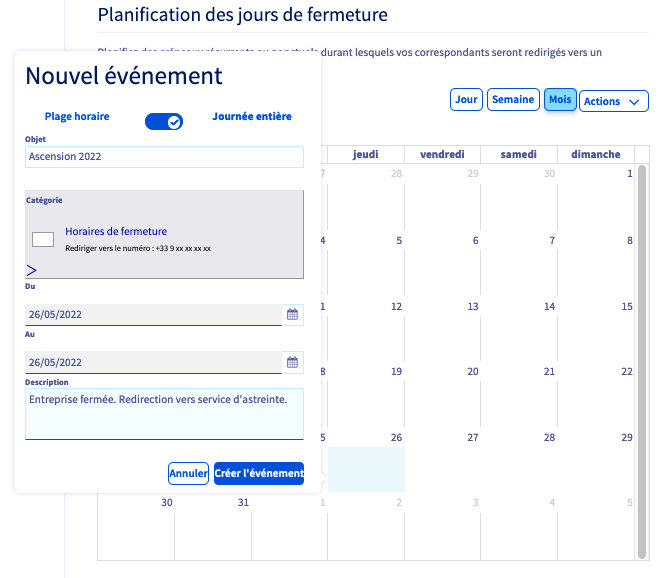The width and height of the screenshot is (667, 578).
Task: Switch the calendar to Jour view
Action: [466, 100]
